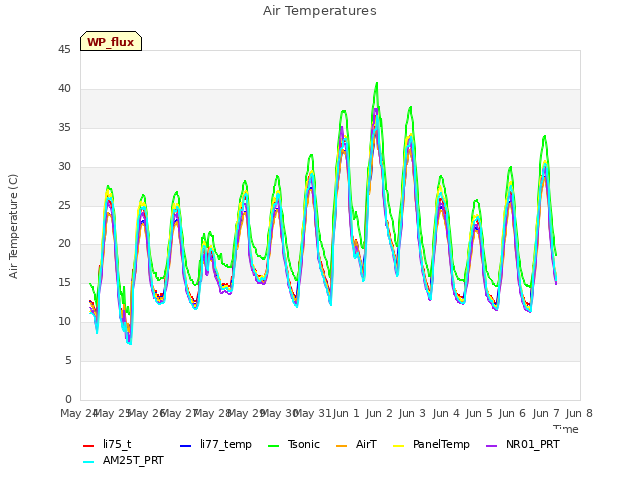Viewport: 640px width, 480px height.
Task: Click the Jun 5 x-axis tick label
Action: (479, 413)
